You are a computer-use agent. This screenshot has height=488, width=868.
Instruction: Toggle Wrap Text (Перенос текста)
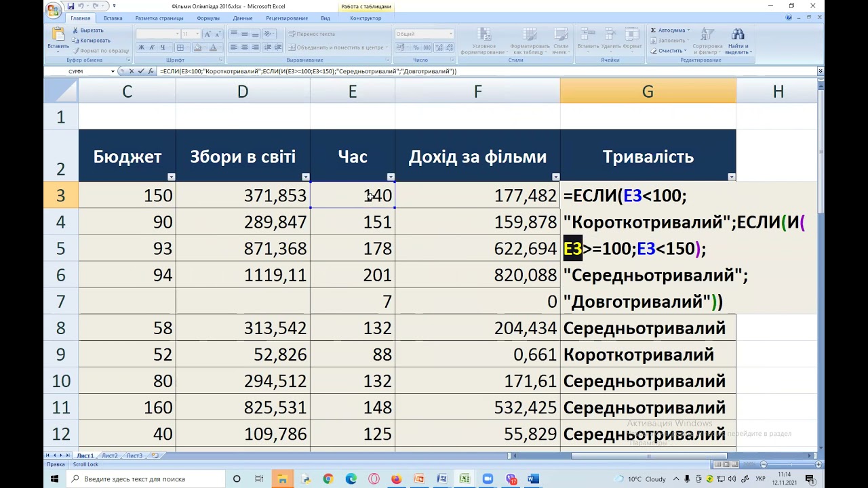point(311,34)
